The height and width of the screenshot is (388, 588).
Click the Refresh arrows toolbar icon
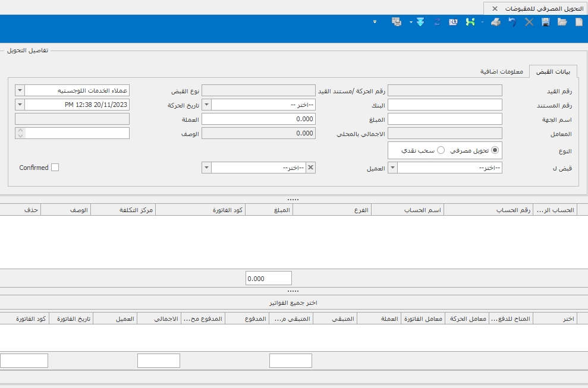point(438,22)
